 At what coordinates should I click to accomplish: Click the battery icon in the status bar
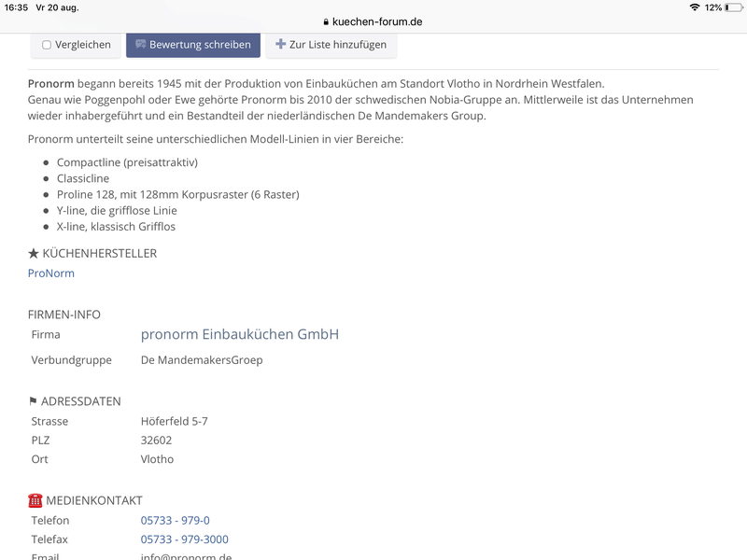tap(734, 7)
